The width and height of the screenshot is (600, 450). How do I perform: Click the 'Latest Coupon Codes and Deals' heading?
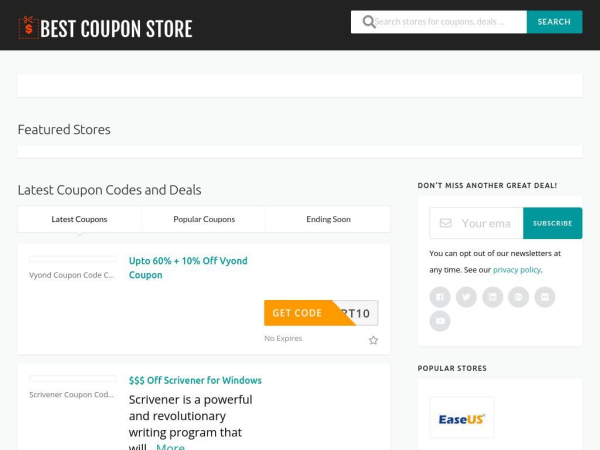coord(109,190)
